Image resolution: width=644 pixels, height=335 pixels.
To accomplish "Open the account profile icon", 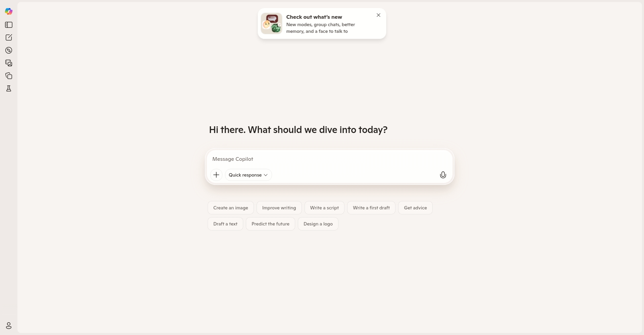I will tap(9, 326).
